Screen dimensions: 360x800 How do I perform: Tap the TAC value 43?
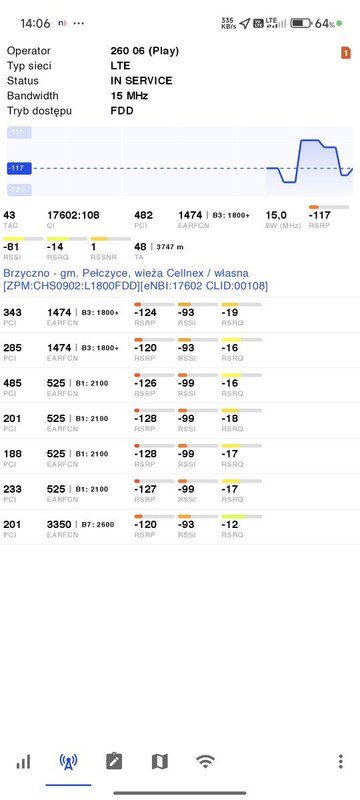coord(9,215)
